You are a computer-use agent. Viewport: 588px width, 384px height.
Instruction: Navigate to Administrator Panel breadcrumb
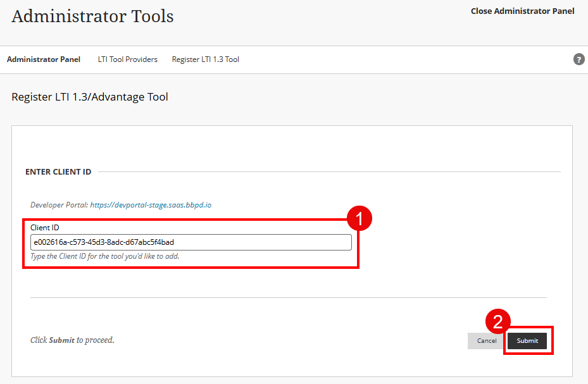click(x=43, y=59)
